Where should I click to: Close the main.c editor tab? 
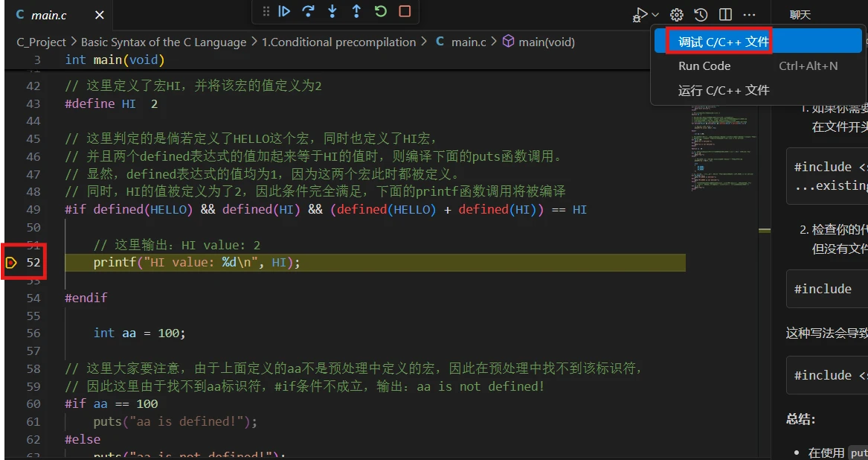click(100, 15)
